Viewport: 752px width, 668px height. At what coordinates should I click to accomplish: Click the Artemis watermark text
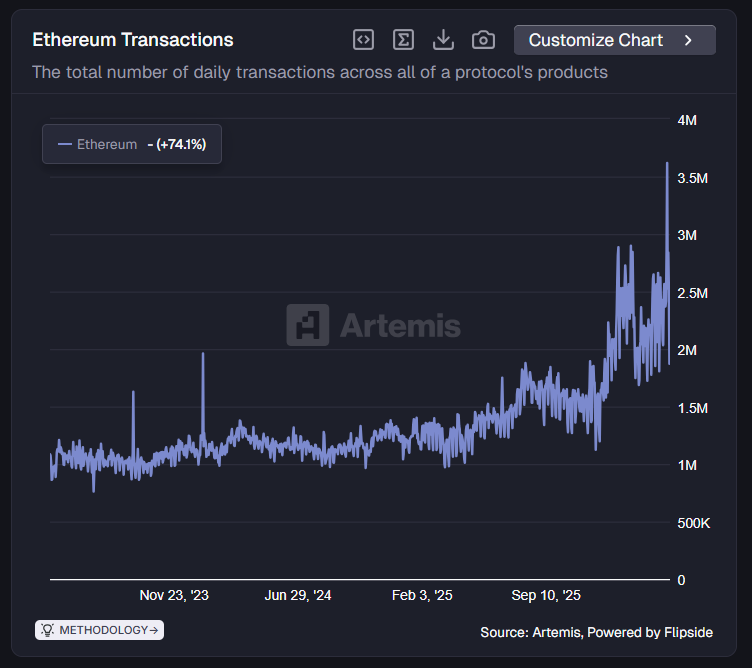[400, 325]
